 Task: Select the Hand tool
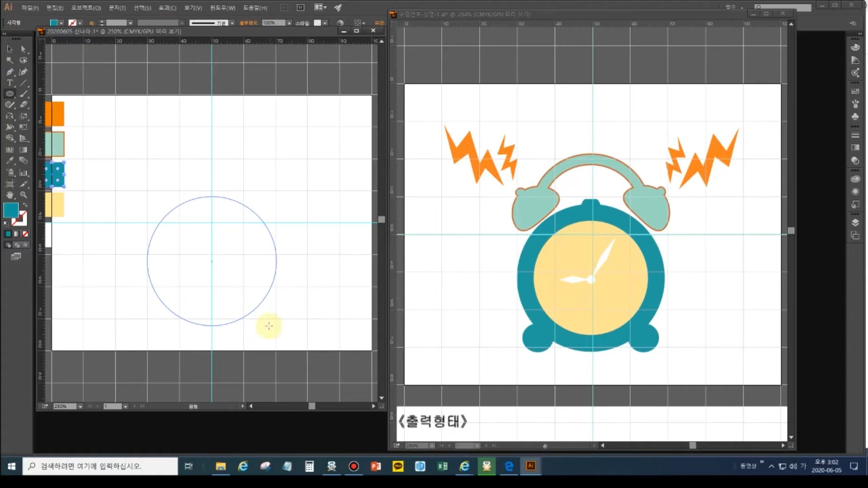tap(9, 195)
